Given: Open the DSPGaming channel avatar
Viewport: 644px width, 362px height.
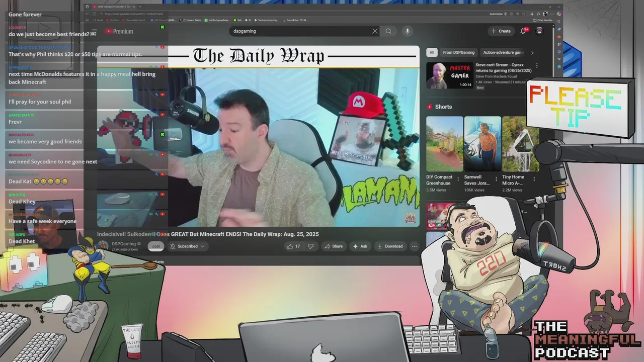Looking at the screenshot, I should point(103,246).
